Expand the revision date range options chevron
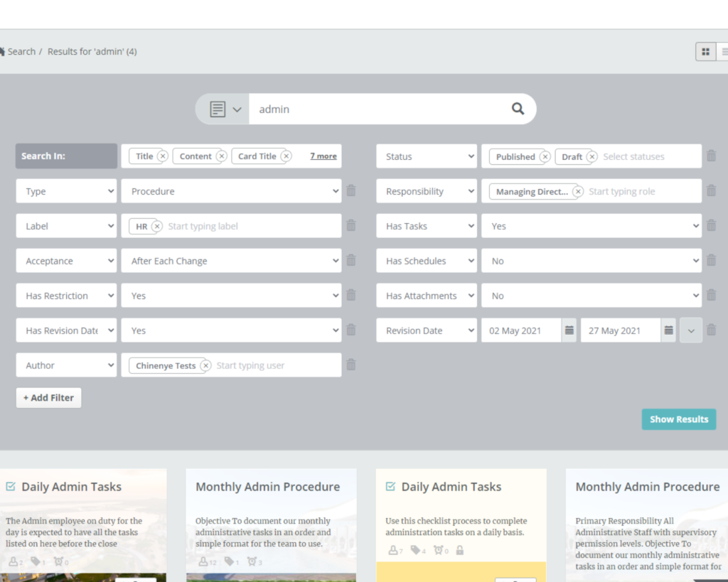 [x=690, y=330]
